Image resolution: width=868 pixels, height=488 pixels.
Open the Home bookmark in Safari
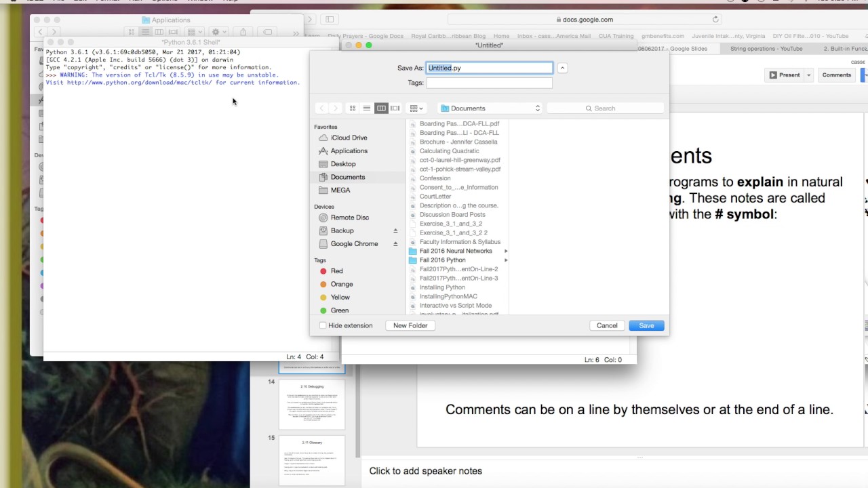click(501, 36)
